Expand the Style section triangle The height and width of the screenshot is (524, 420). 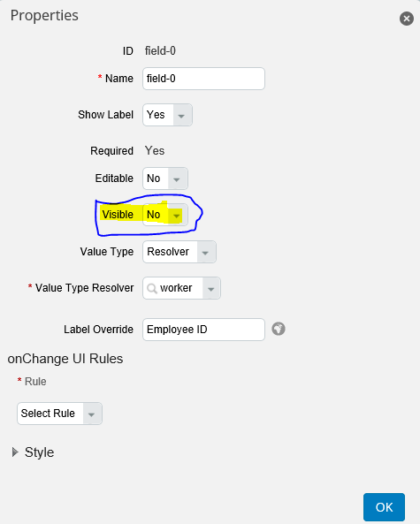click(15, 452)
